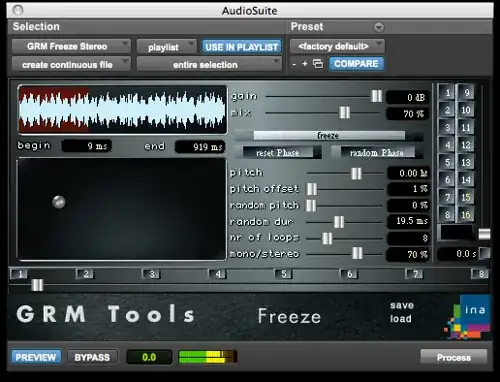Click the Process button
This screenshot has height=382, width=500.
454,357
